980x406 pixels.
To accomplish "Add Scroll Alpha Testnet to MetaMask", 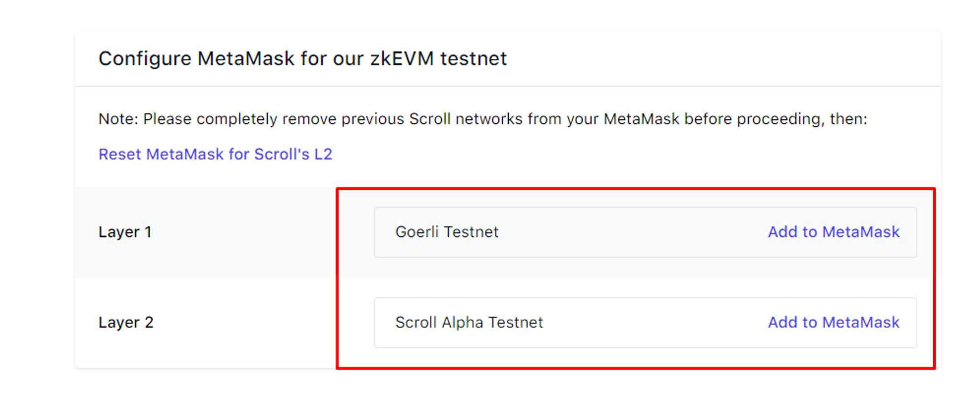I will [833, 322].
